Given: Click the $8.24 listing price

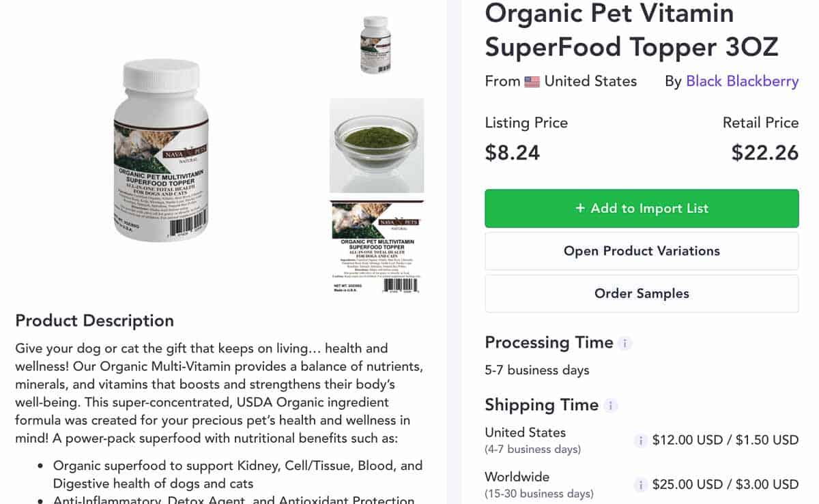Looking at the screenshot, I should tap(513, 153).
